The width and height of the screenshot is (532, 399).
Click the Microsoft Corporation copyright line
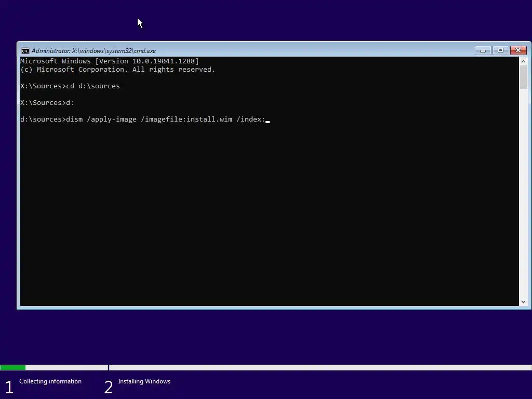(x=118, y=70)
